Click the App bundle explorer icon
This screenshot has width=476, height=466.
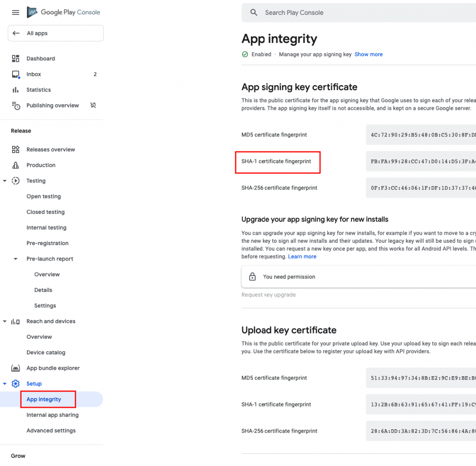click(x=15, y=368)
